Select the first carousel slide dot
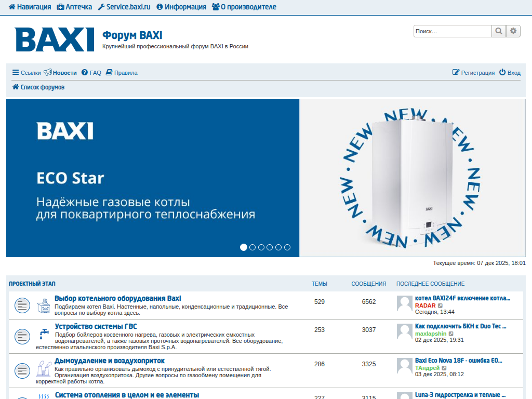The image size is (532, 399). coord(244,247)
